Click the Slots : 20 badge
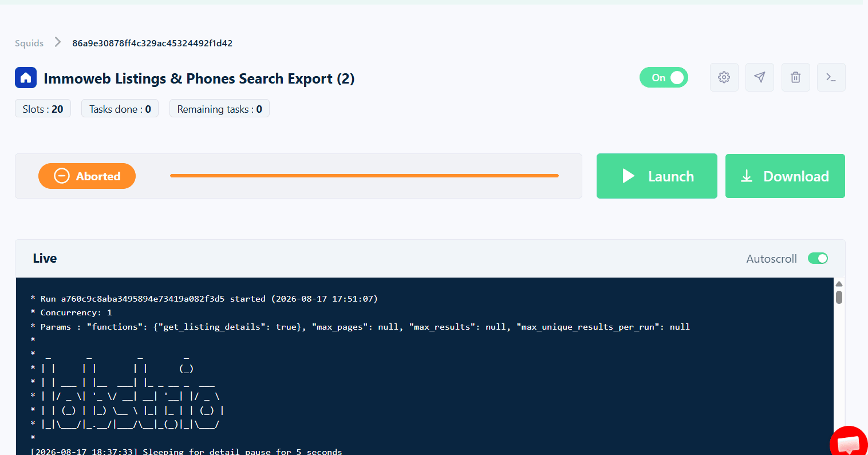The image size is (868, 455). point(43,109)
